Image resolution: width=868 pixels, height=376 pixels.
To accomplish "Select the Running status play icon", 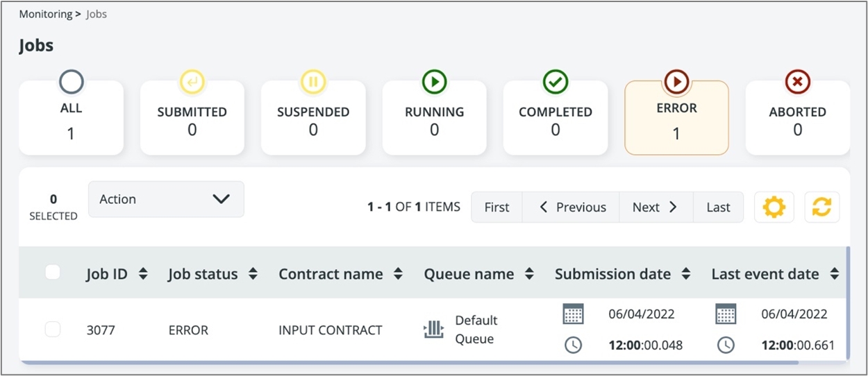I will (x=434, y=82).
